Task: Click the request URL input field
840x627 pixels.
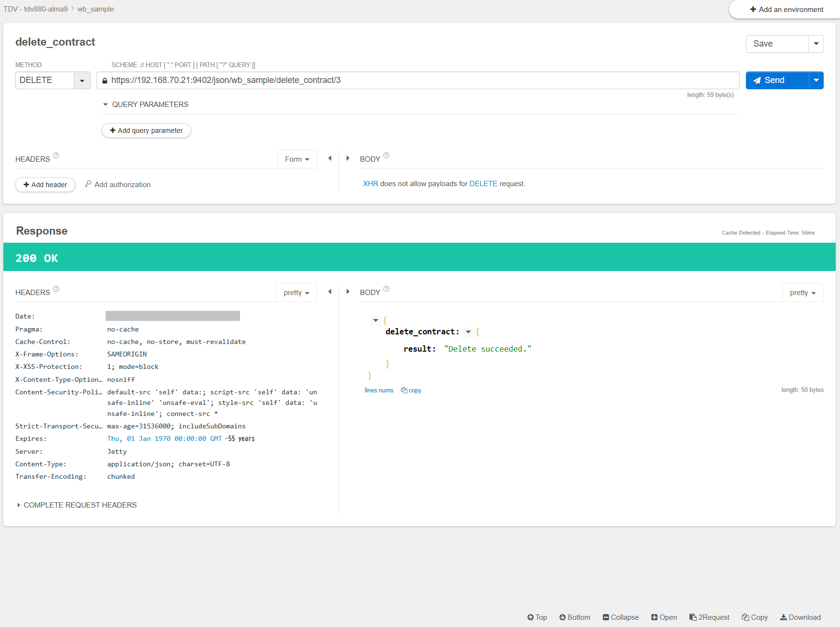Action: click(418, 80)
